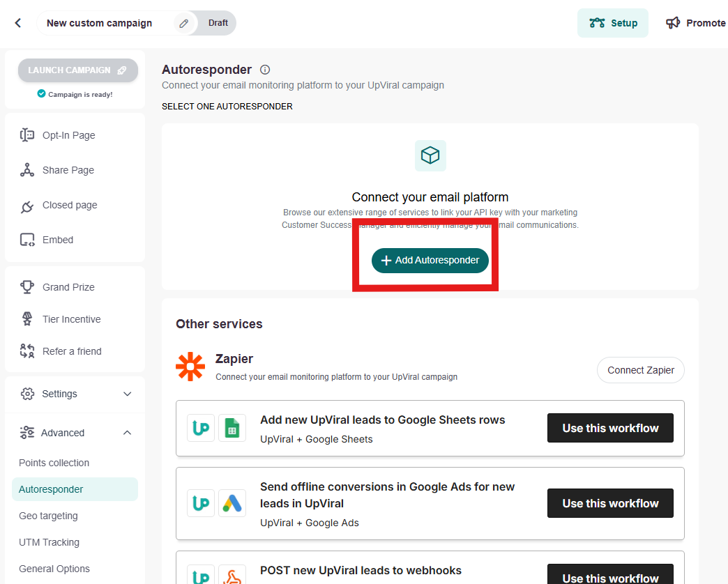Click the pencil icon to rename campaign
728x584 pixels.
(184, 23)
